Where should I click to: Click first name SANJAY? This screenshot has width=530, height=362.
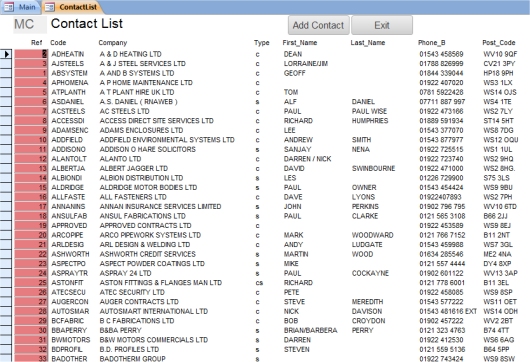(x=297, y=149)
